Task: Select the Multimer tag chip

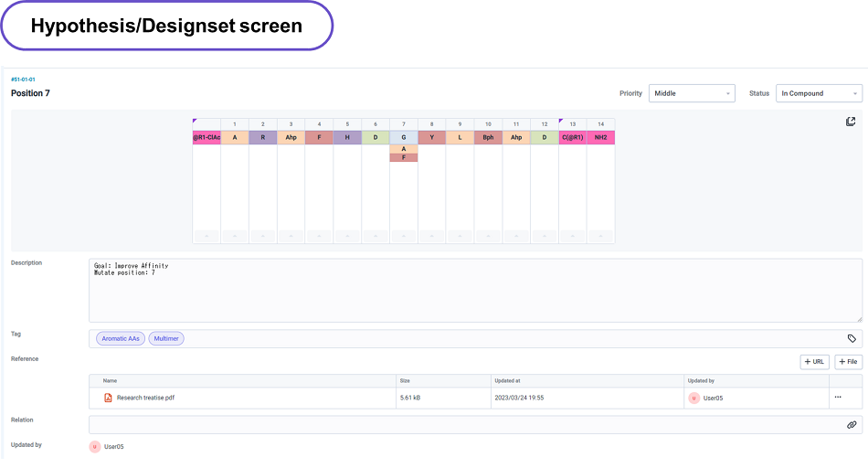Action: point(166,338)
